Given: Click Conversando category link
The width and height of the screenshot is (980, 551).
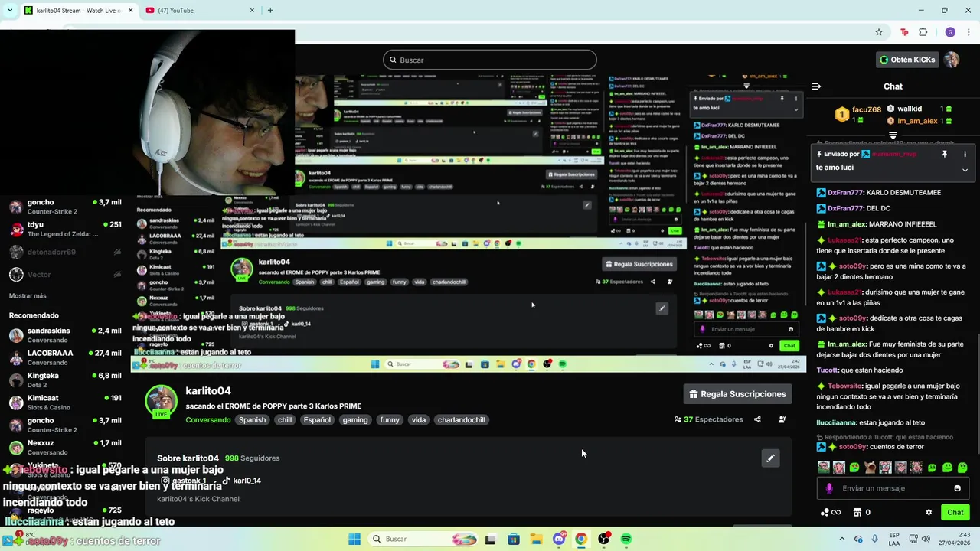Looking at the screenshot, I should [207, 420].
